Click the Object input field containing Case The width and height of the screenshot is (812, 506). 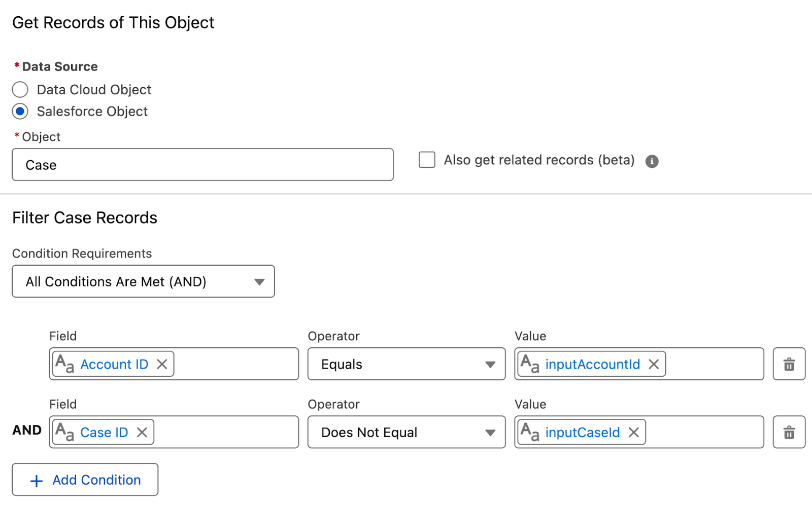(x=202, y=165)
